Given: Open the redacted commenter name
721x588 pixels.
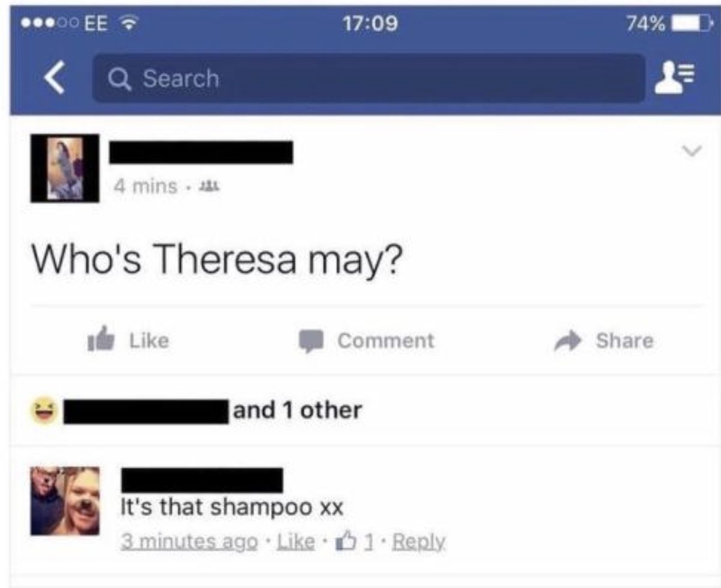Looking at the screenshot, I should [x=202, y=481].
